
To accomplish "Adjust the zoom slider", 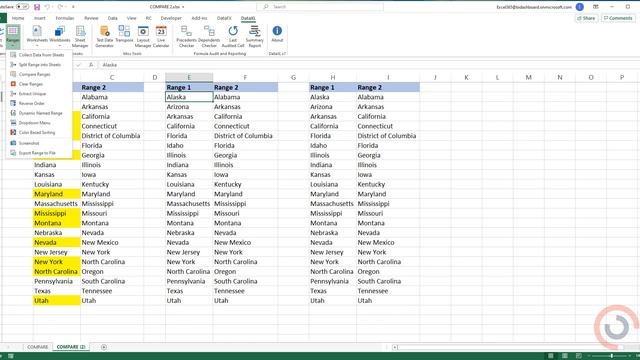I will click(611, 356).
